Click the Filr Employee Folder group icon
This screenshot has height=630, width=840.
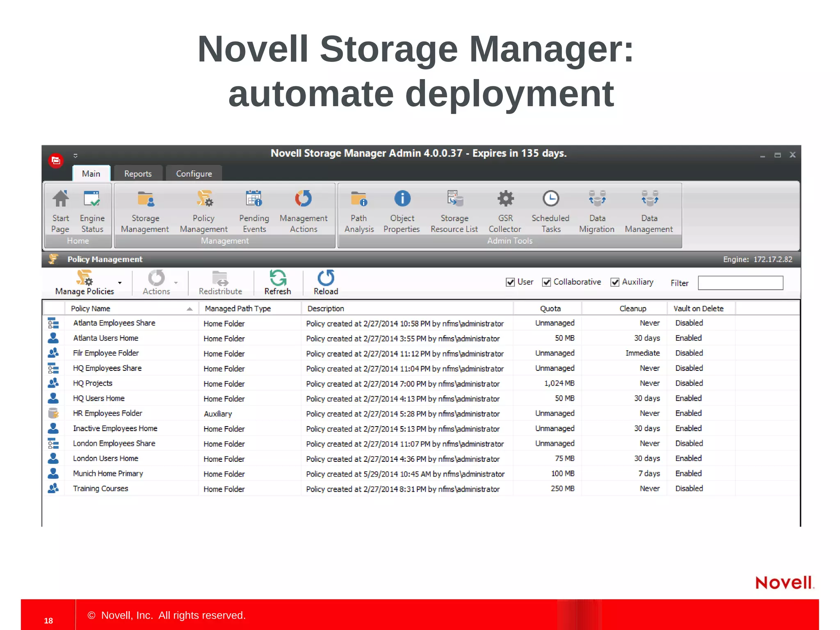(53, 353)
